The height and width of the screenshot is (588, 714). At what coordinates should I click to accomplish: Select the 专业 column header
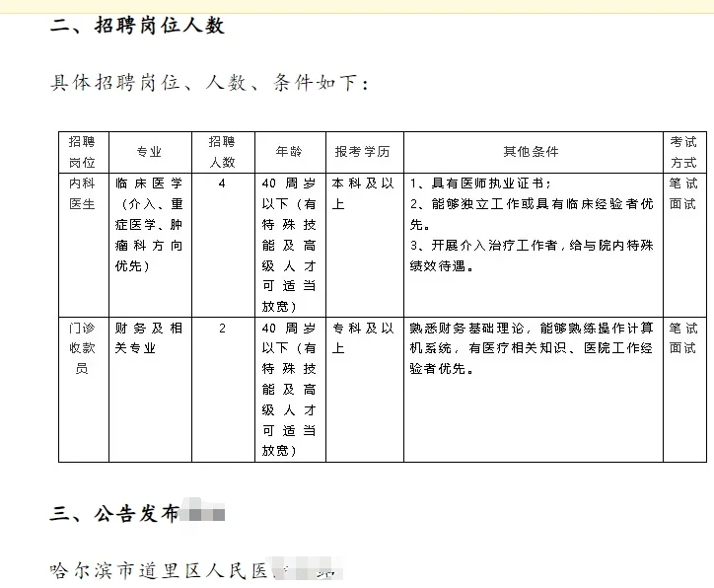(149, 152)
